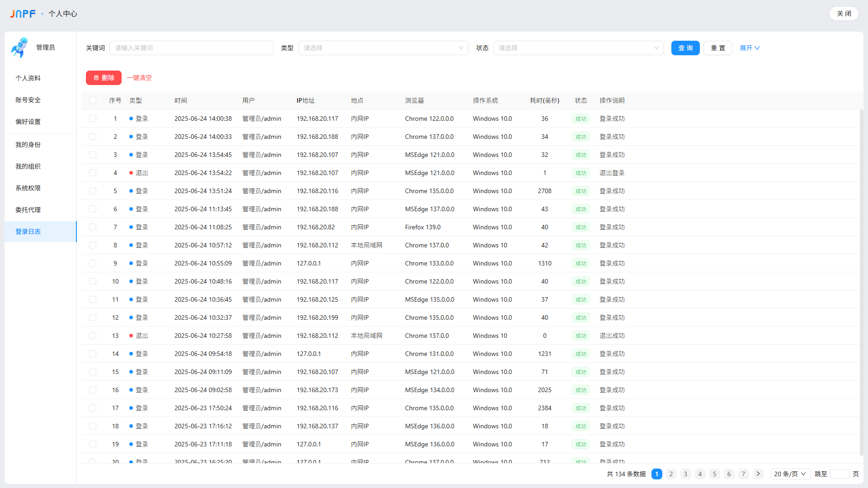Check the checkbox for row 3

coord(93,155)
